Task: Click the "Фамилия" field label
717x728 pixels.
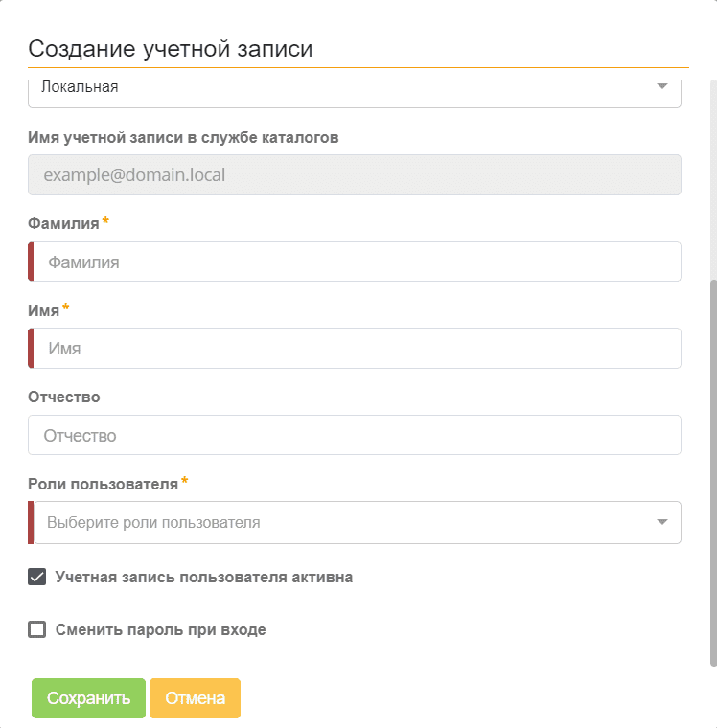Action: 63,223
